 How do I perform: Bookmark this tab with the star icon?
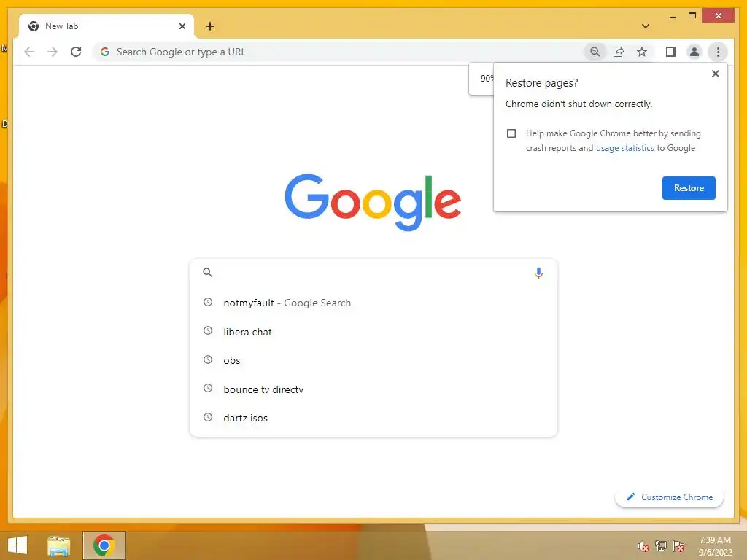[642, 52]
